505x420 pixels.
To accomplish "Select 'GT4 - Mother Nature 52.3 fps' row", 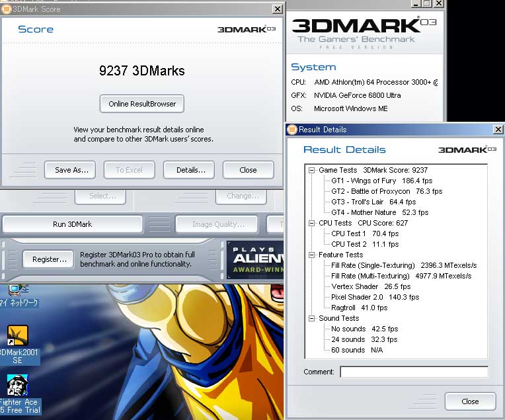I will [379, 213].
